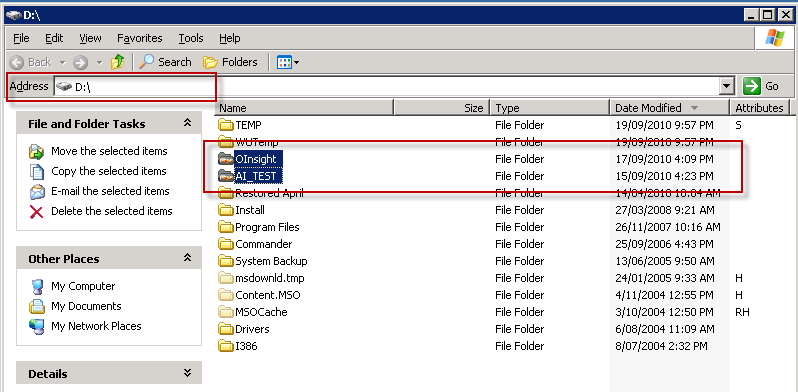Select the Commander folder icon

pyautogui.click(x=225, y=244)
